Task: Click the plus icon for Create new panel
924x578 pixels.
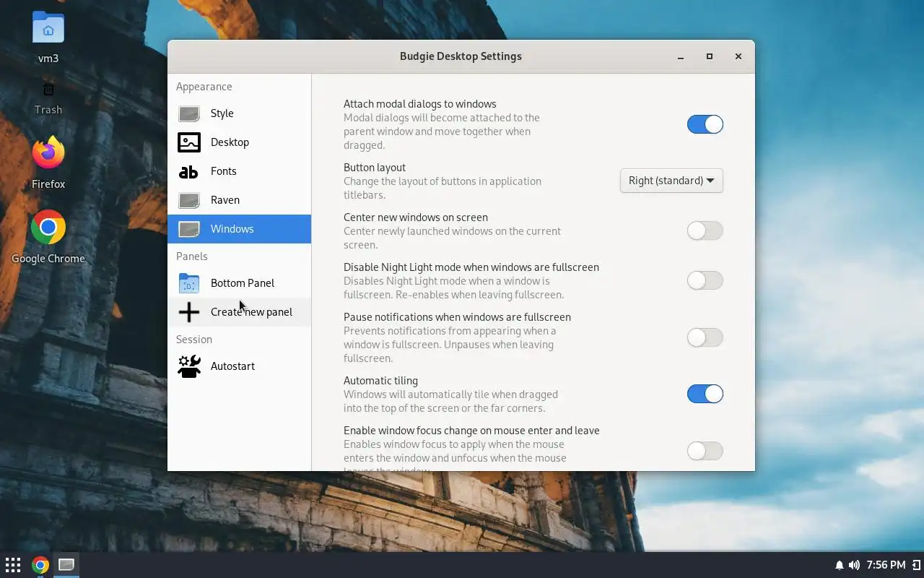Action: (x=189, y=312)
